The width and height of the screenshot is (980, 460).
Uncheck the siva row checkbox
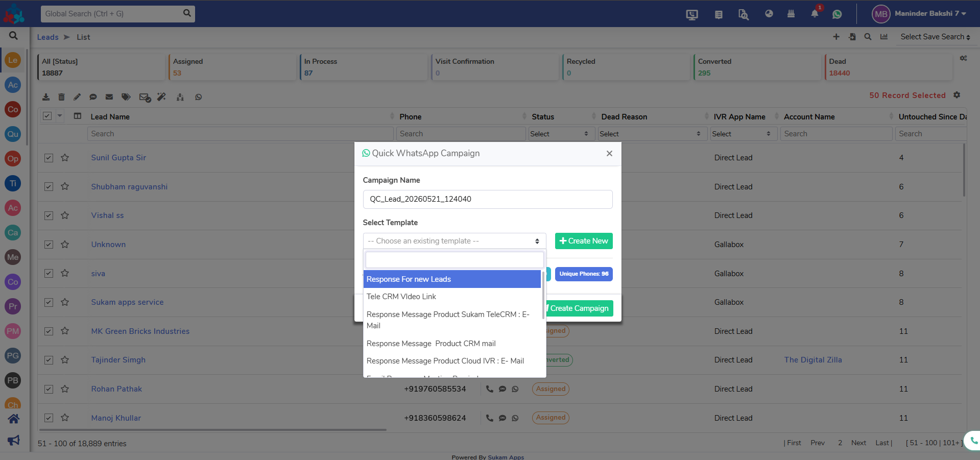pos(49,274)
